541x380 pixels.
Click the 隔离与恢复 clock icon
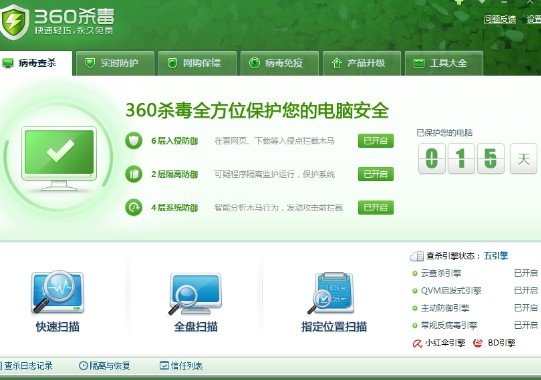(x=83, y=366)
